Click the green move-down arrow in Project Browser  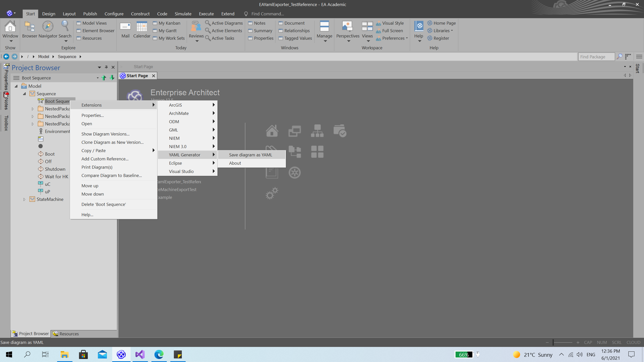[112, 78]
